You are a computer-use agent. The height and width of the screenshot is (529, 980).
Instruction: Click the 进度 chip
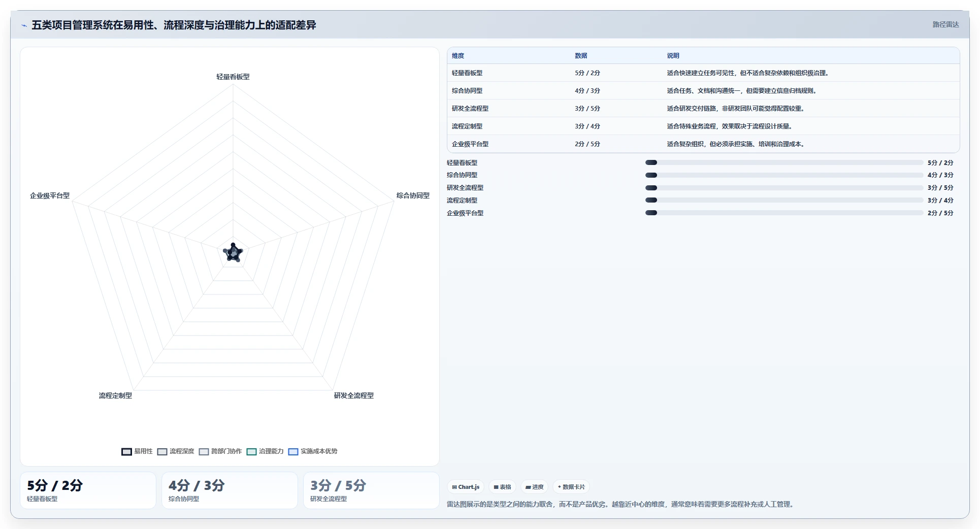click(x=535, y=487)
